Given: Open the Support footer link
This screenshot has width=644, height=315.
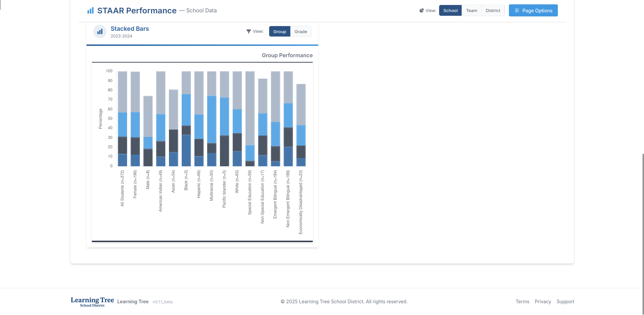Looking at the screenshot, I should [565, 302].
